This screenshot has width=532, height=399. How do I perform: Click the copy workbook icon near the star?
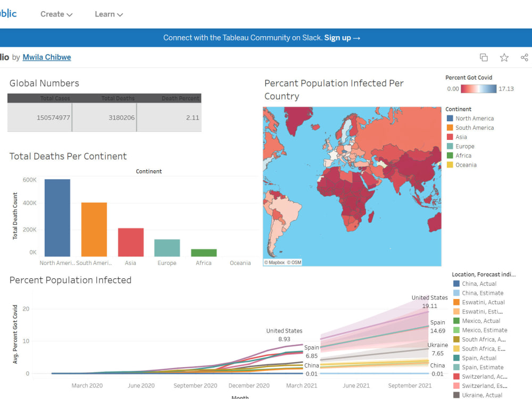pyautogui.click(x=484, y=57)
